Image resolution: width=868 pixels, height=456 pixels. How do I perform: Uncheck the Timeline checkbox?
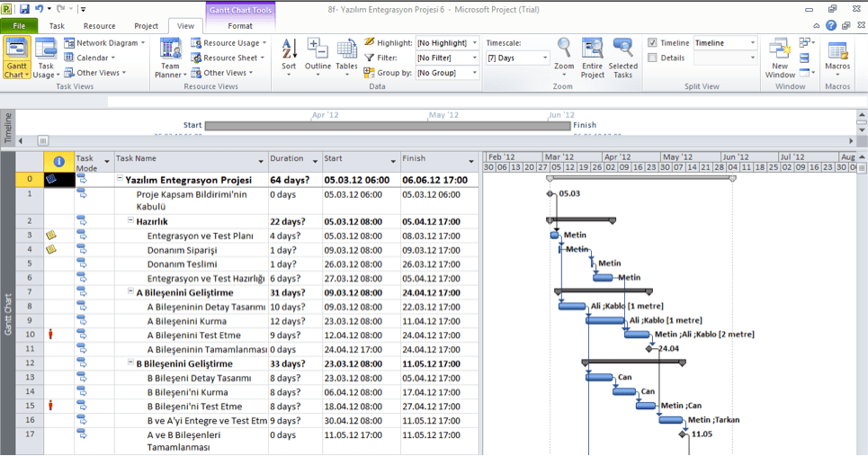tap(652, 43)
